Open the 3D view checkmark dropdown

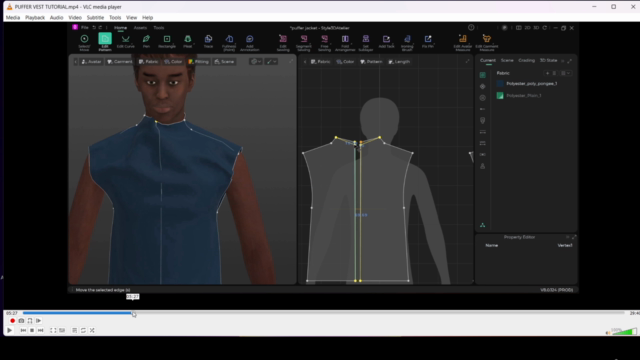point(271,62)
